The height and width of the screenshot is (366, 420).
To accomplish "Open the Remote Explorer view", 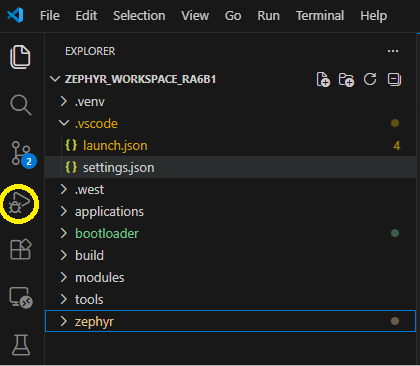I will tap(21, 297).
